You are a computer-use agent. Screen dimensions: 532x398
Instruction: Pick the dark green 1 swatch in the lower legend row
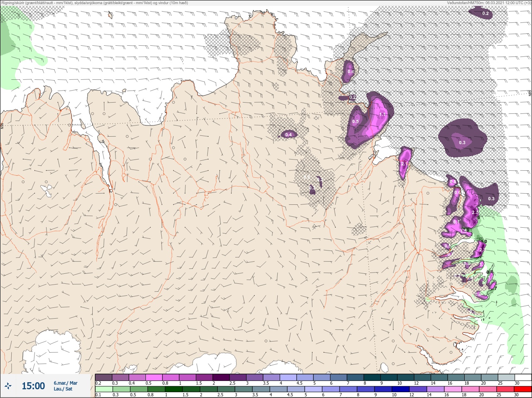(173, 389)
